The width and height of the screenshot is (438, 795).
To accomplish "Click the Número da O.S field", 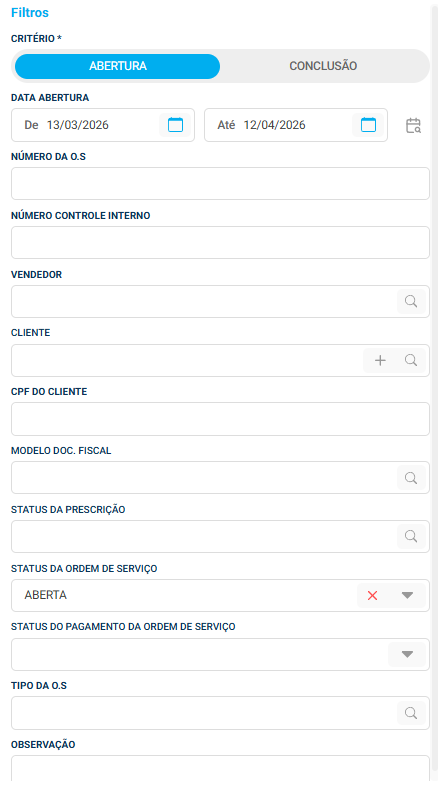I will click(x=220, y=184).
